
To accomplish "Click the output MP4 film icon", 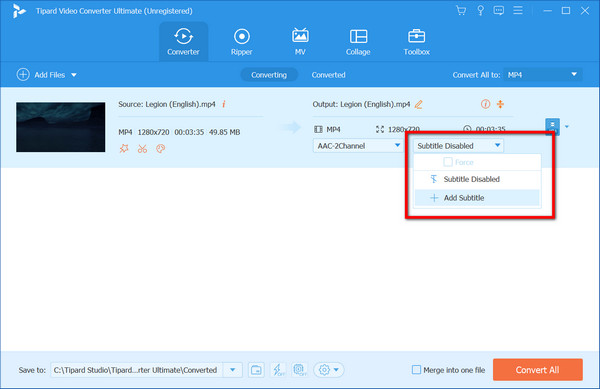I will coord(318,129).
